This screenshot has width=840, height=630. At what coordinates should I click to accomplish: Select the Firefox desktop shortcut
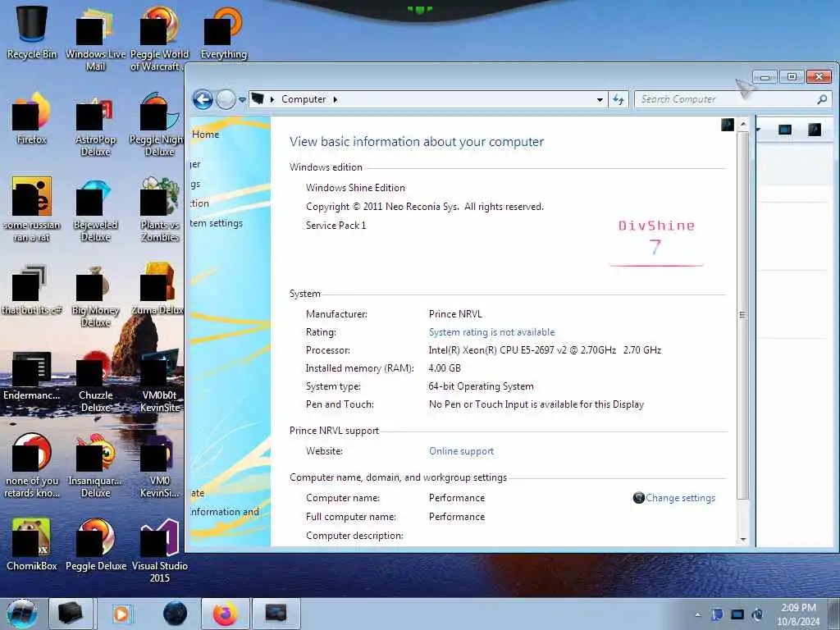[x=32, y=118]
